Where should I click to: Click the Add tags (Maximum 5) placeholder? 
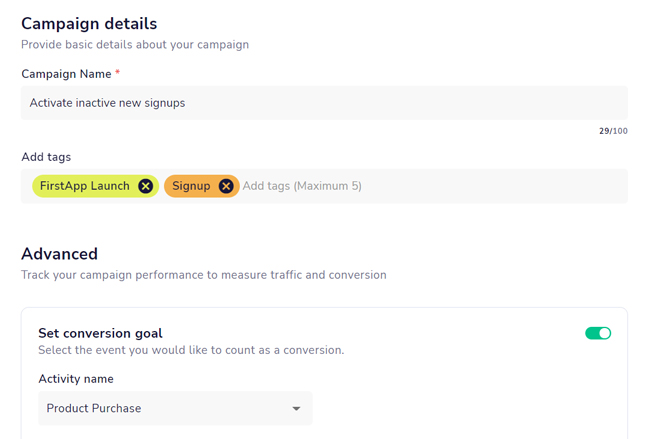point(302,186)
